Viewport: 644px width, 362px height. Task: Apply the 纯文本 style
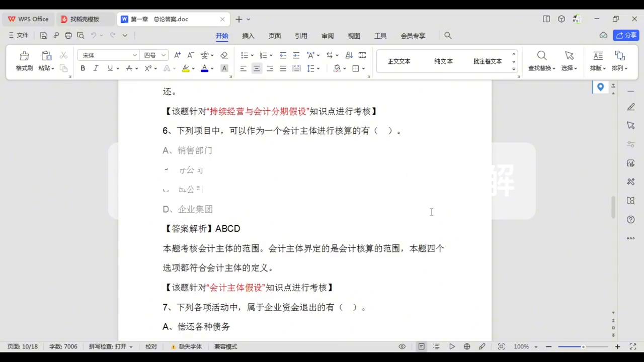tap(443, 61)
